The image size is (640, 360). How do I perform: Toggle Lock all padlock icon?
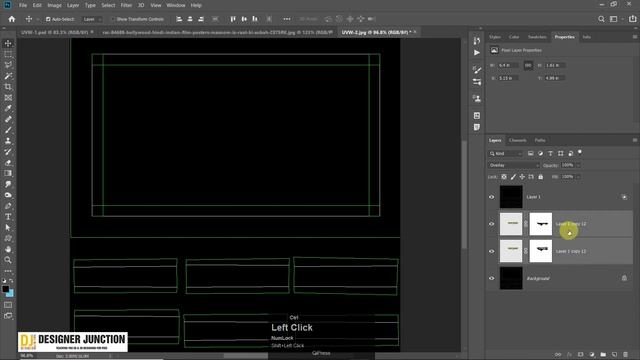click(x=540, y=177)
